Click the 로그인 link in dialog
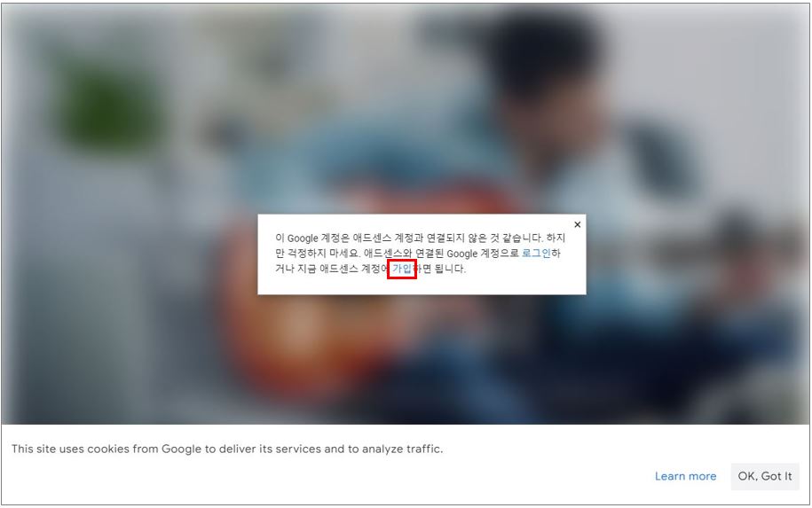The image size is (812, 508). [536, 253]
